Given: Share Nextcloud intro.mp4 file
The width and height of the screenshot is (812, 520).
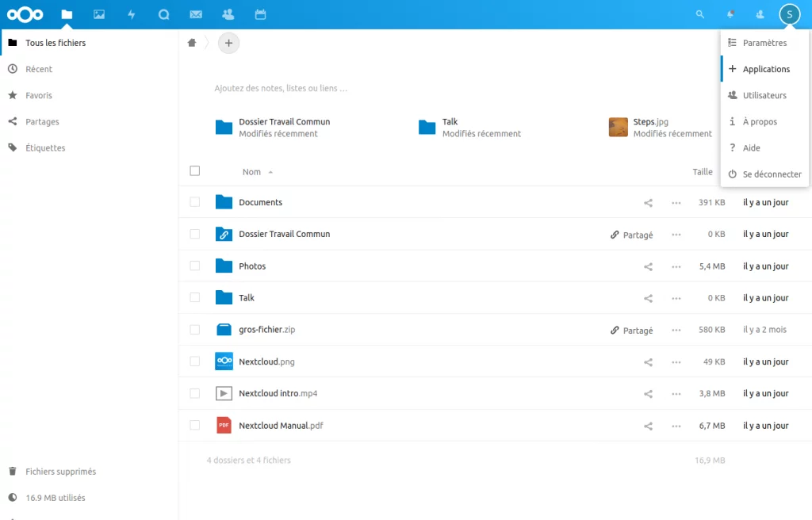Looking at the screenshot, I should coord(648,394).
